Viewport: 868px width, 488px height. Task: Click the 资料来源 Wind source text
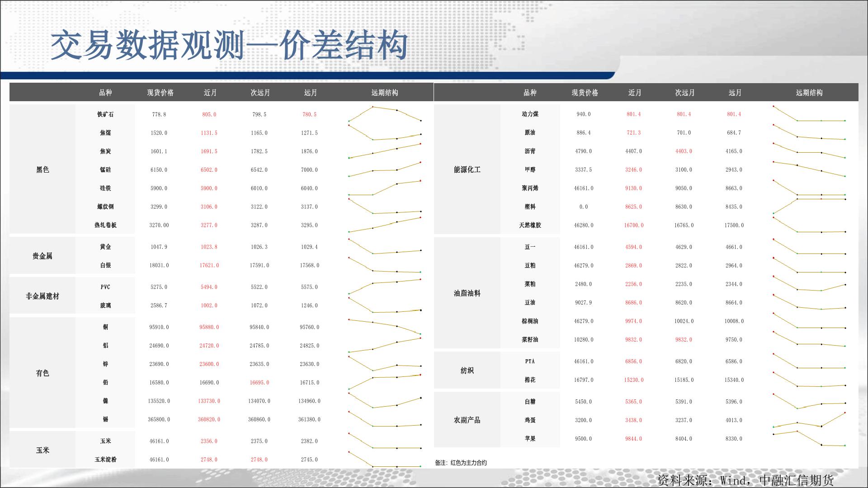click(745, 479)
